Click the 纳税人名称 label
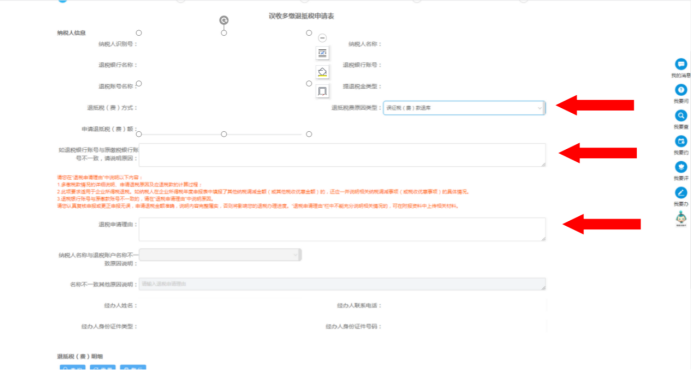 click(x=365, y=44)
